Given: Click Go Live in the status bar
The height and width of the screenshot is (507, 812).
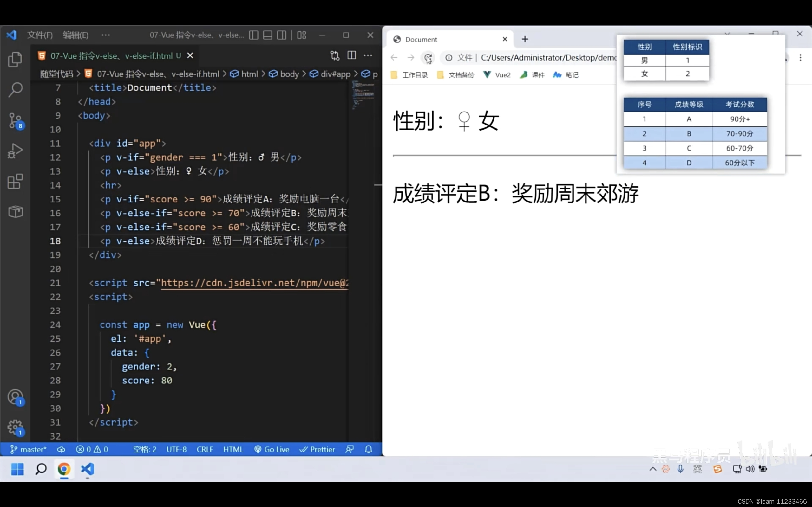Looking at the screenshot, I should click(x=272, y=449).
